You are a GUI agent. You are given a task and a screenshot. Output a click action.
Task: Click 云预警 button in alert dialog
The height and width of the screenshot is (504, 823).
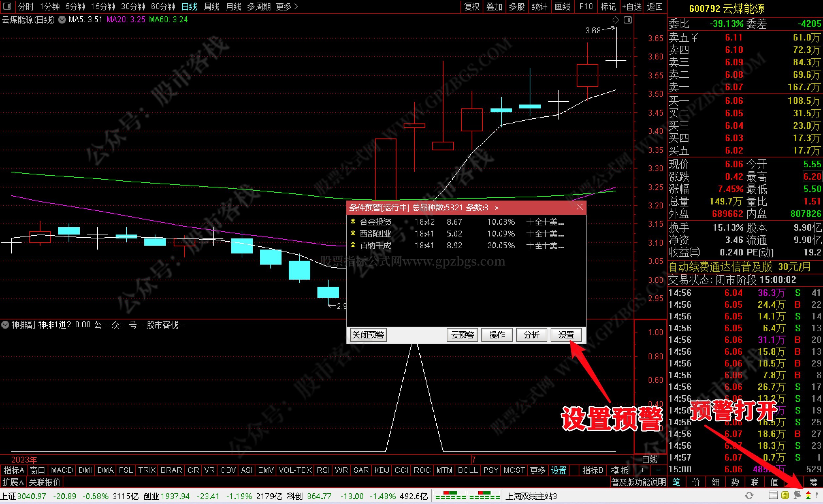(462, 335)
